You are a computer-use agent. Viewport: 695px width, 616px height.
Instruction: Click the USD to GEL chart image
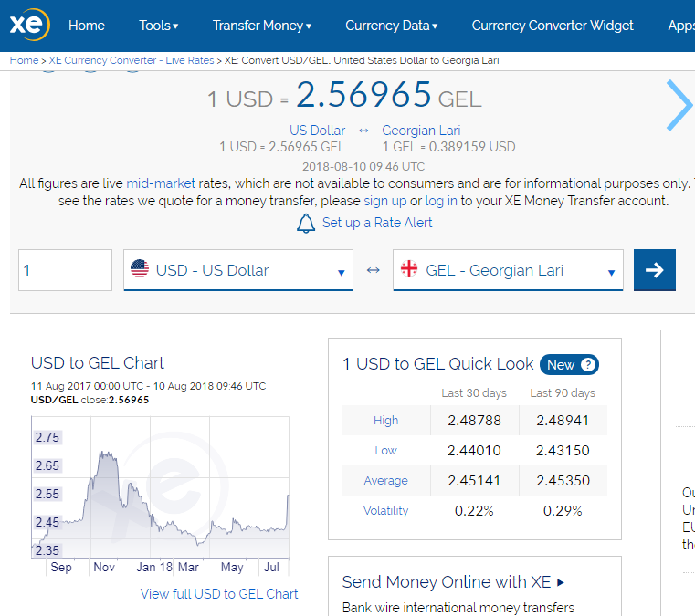click(x=160, y=488)
